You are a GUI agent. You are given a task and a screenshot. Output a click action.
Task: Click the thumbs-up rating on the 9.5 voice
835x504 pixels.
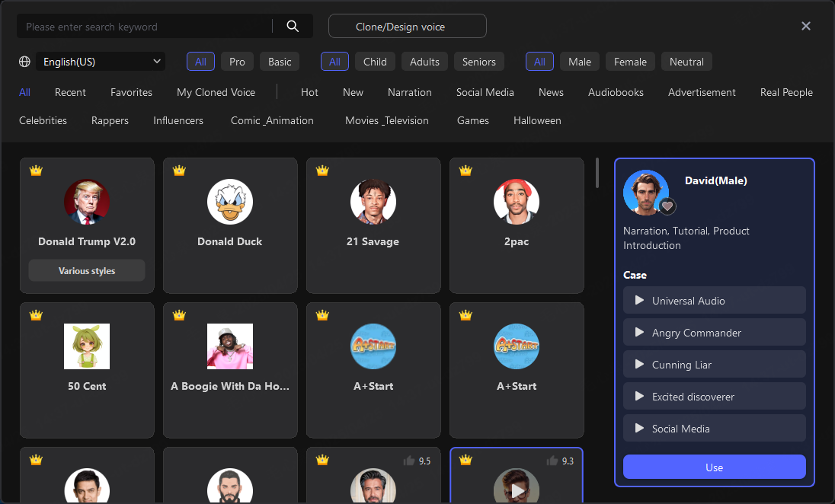pos(408,461)
